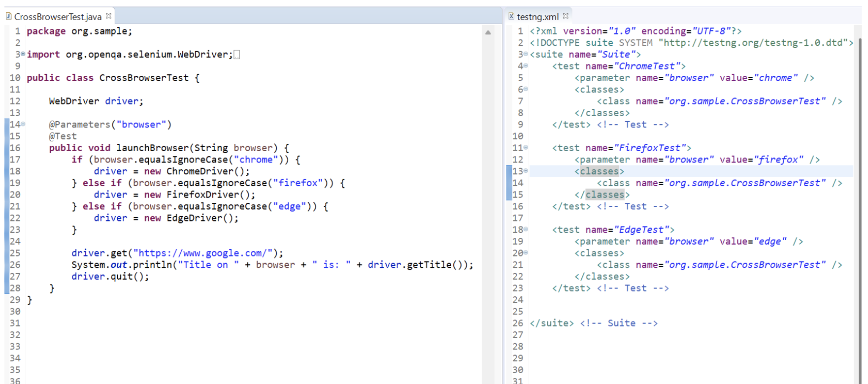
Task: Click the Java file icon on CrossBrowserTest tab
Action: click(x=8, y=16)
